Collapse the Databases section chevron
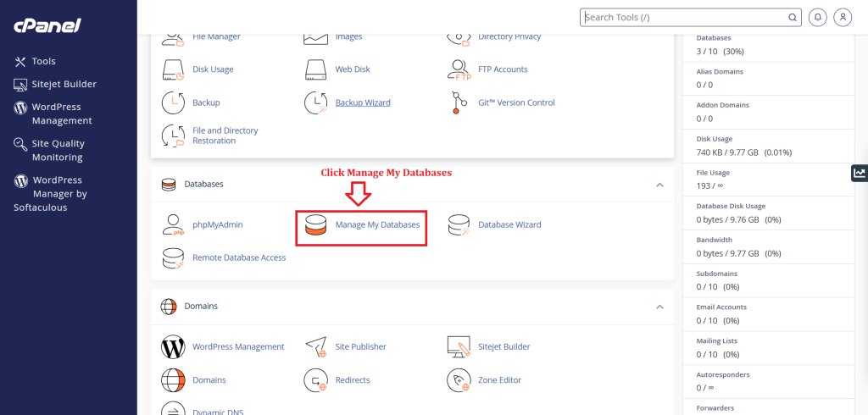868x415 pixels. 659,185
